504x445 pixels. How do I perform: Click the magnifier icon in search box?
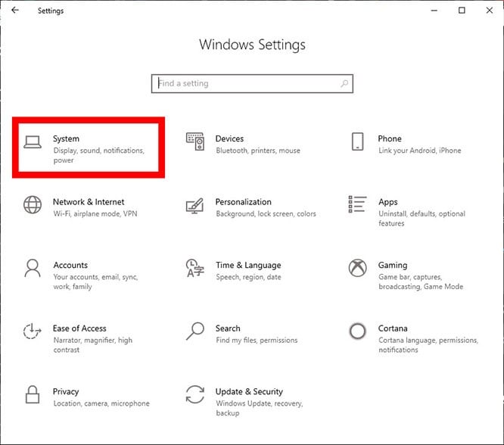[x=344, y=83]
